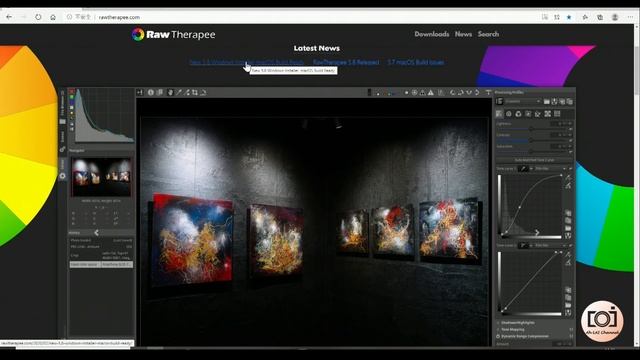Open Tone curve 1 mode dropdown

tap(551, 168)
